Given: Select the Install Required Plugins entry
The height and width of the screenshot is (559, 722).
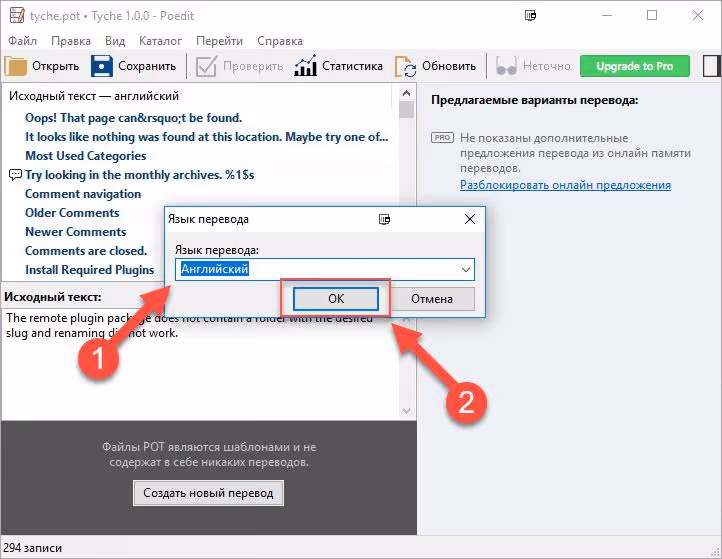Looking at the screenshot, I should click(x=89, y=269).
